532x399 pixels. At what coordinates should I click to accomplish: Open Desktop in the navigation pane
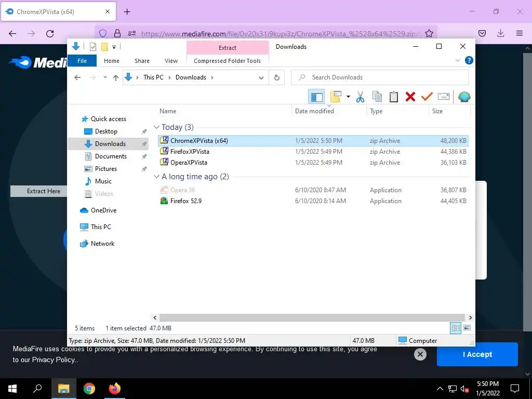pyautogui.click(x=106, y=131)
